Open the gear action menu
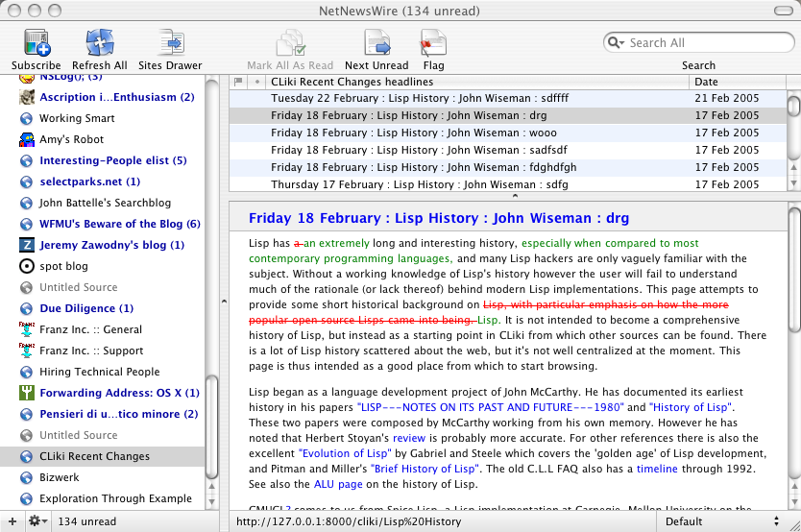This screenshot has width=801, height=532. click(37, 521)
